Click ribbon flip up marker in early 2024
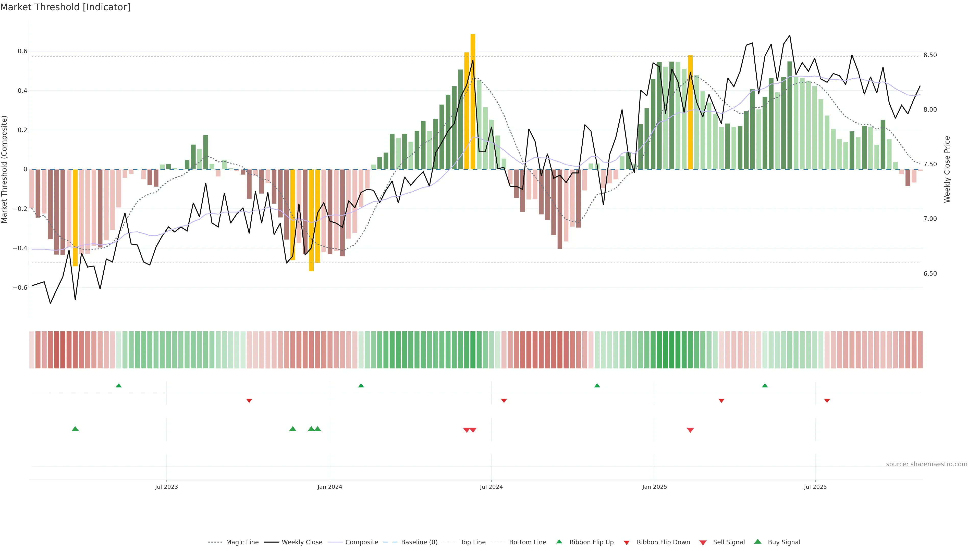Screen dimensions: 980x551 point(361,386)
